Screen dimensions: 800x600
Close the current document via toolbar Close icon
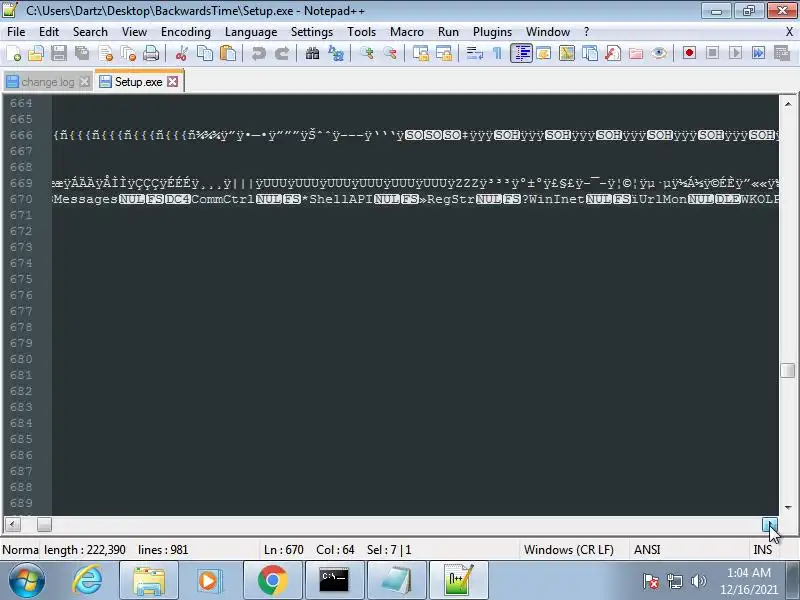pos(106,53)
